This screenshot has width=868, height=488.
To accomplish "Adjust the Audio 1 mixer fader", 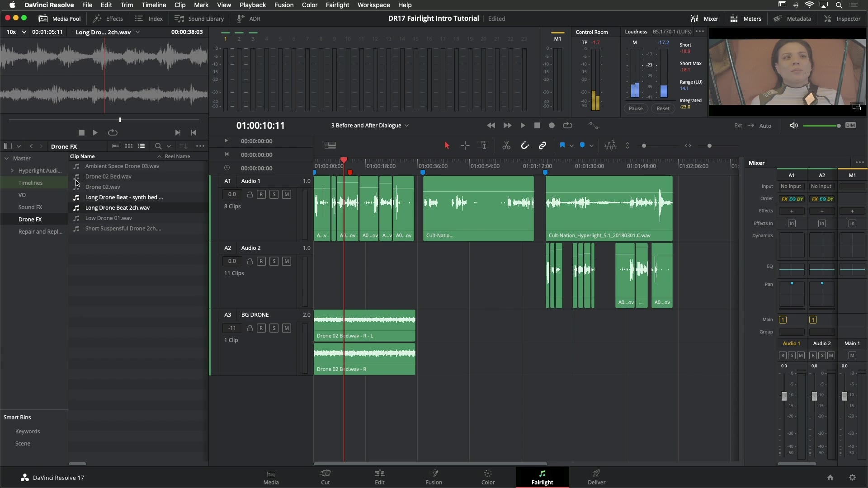I will click(784, 396).
